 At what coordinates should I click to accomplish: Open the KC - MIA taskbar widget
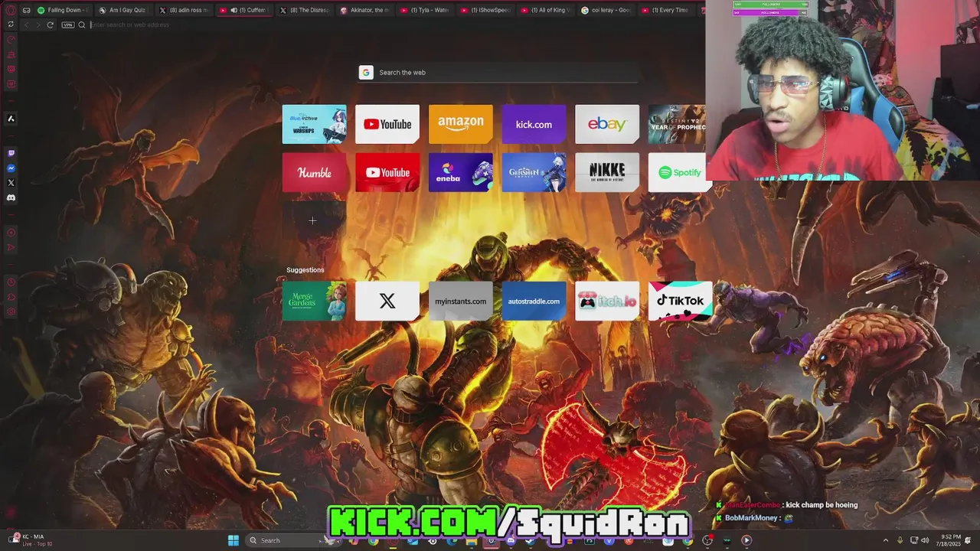[31, 540]
